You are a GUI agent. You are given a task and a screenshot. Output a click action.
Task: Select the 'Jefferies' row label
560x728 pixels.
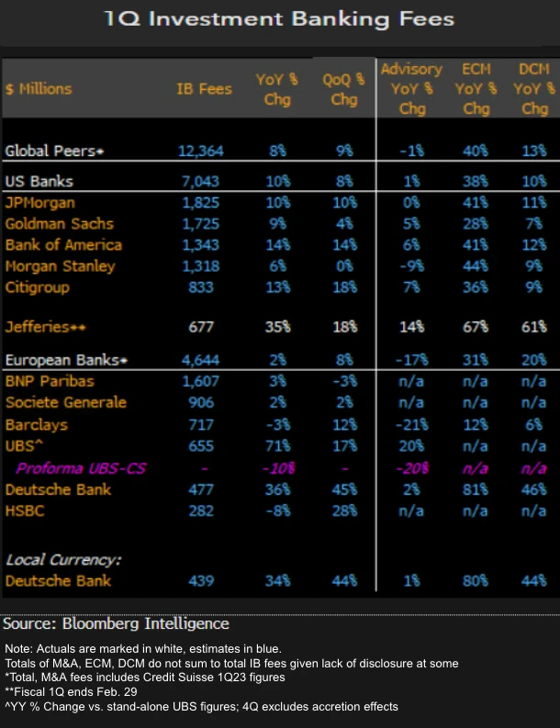pos(46,327)
